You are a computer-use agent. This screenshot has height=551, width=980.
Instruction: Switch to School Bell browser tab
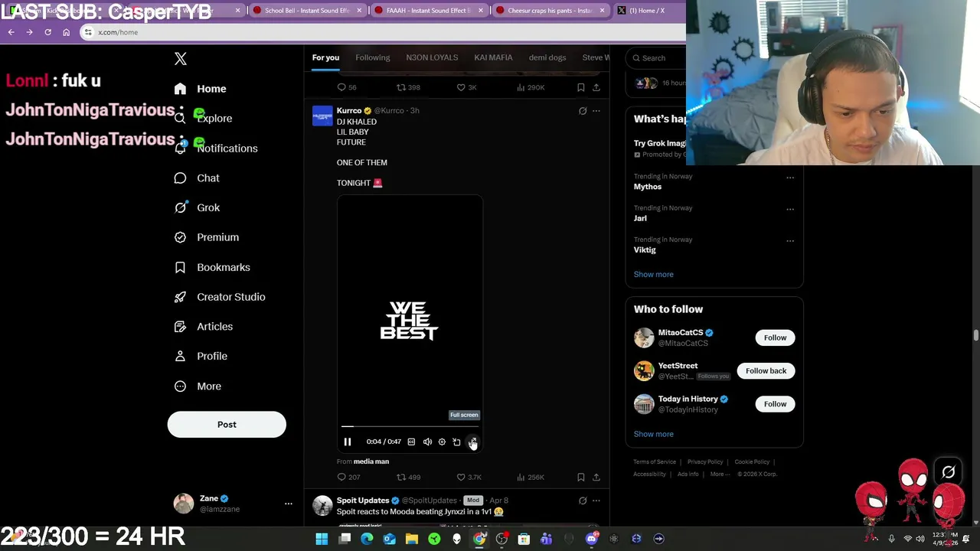(x=306, y=11)
